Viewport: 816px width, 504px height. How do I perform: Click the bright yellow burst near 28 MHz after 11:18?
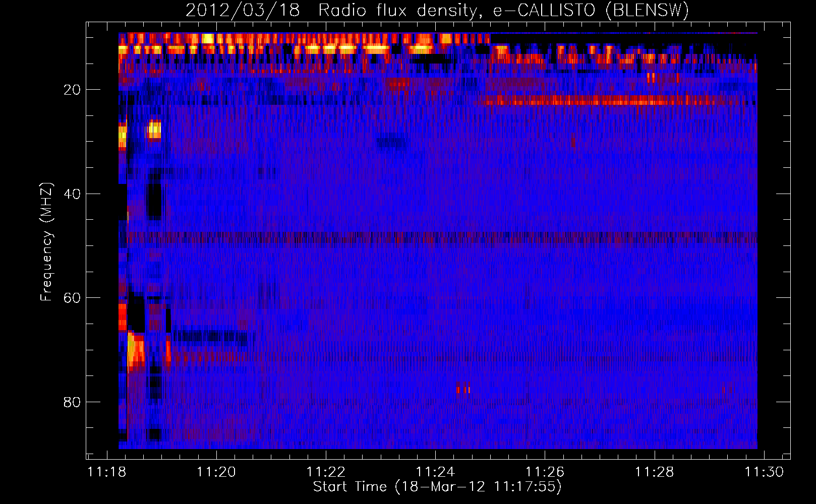154,130
